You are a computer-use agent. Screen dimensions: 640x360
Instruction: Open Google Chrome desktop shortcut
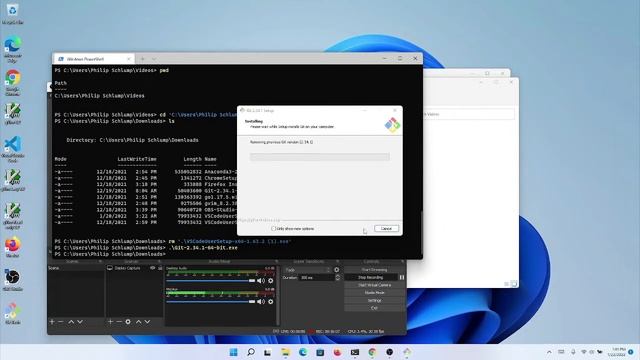pyautogui.click(x=13, y=82)
